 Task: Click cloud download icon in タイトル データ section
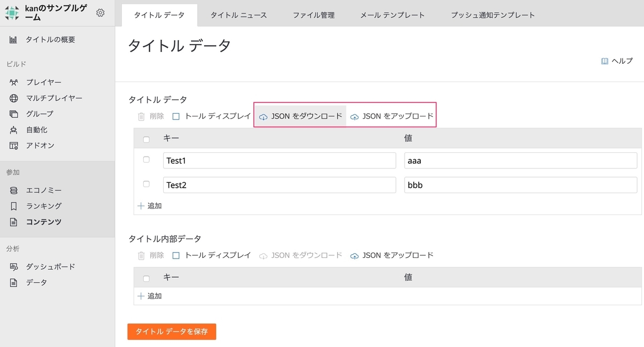click(x=264, y=116)
